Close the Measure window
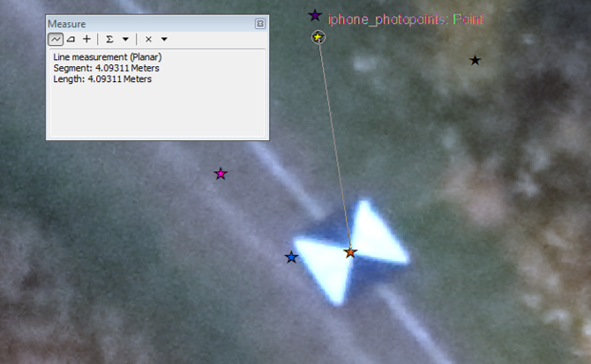591x364 pixels. tap(260, 24)
